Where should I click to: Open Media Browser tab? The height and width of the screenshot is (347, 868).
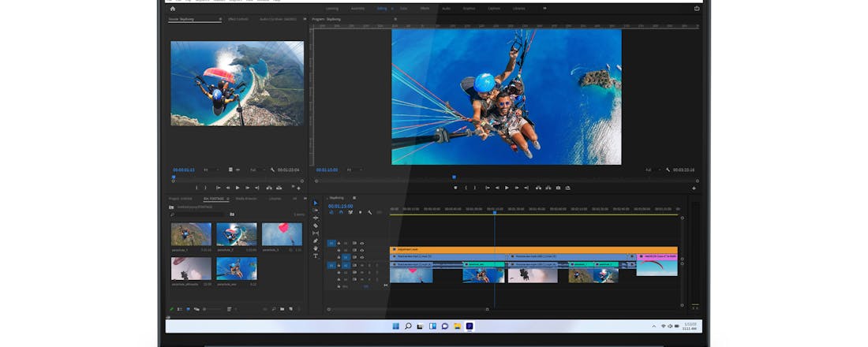(246, 198)
